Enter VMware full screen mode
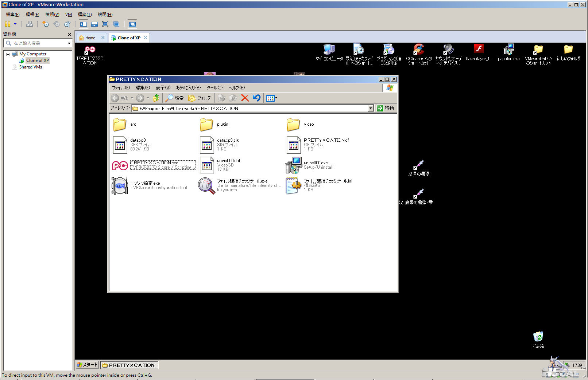The image size is (588, 380). [105, 24]
